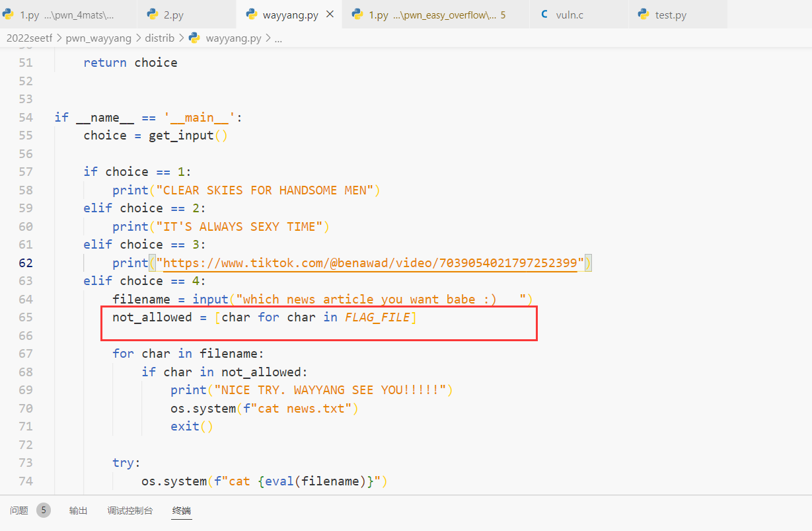
Task: Click 'if choice == 1:' line
Action: (137, 172)
